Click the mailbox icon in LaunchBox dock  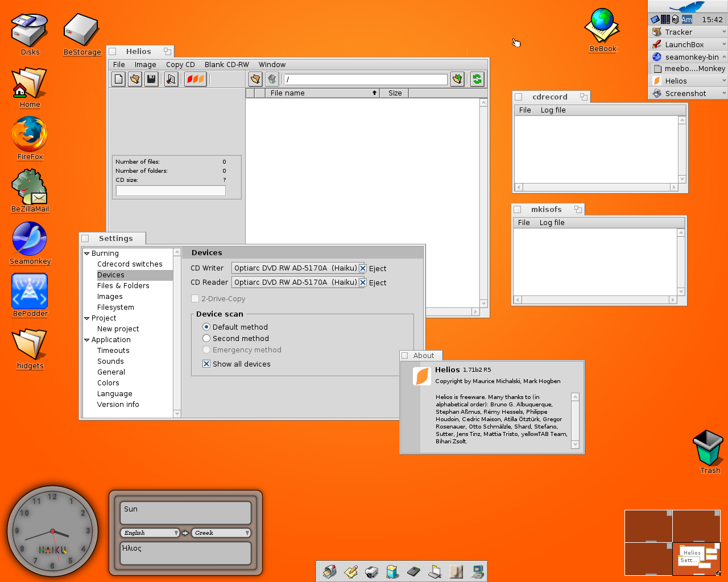click(x=330, y=572)
